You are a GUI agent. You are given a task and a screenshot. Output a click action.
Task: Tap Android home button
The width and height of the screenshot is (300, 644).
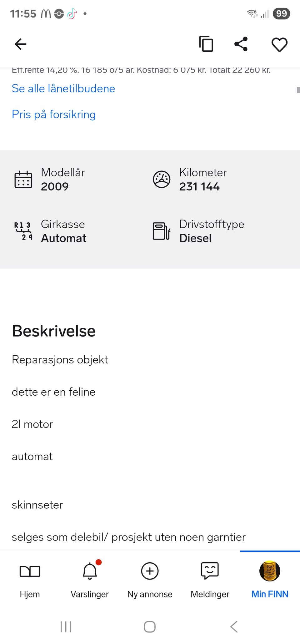point(150,627)
